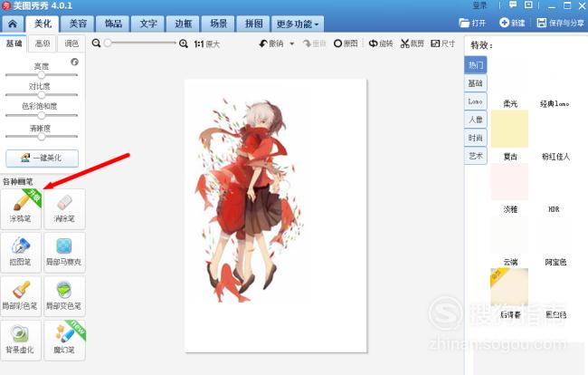Screen dimensions: 588x375
Task: Click the zoom in magnifier icon
Action: (x=184, y=43)
